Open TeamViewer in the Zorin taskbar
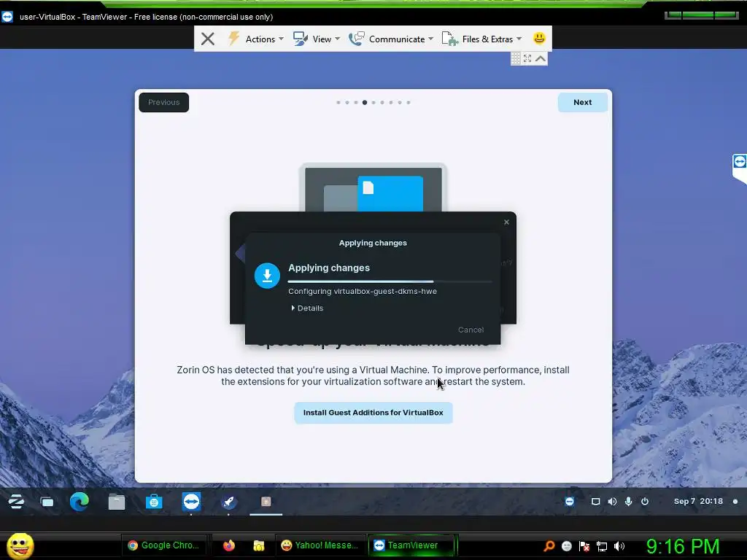The height and width of the screenshot is (560, 747). (x=191, y=502)
